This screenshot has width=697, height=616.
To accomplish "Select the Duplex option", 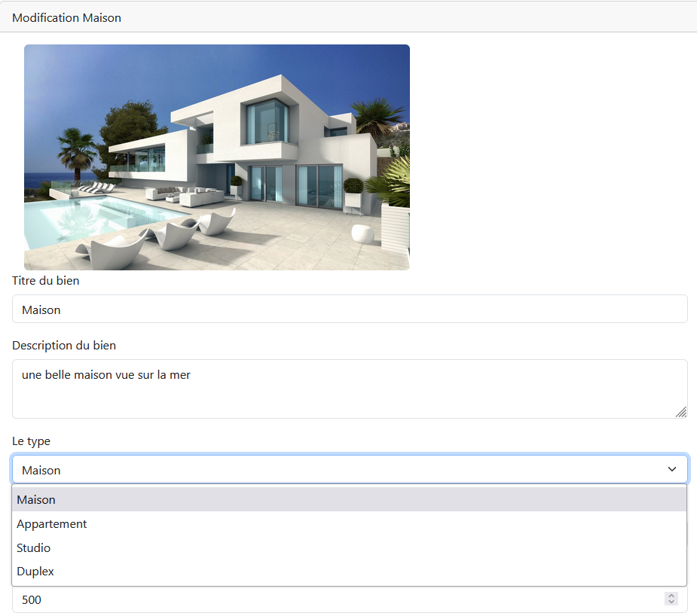I will coord(350,571).
